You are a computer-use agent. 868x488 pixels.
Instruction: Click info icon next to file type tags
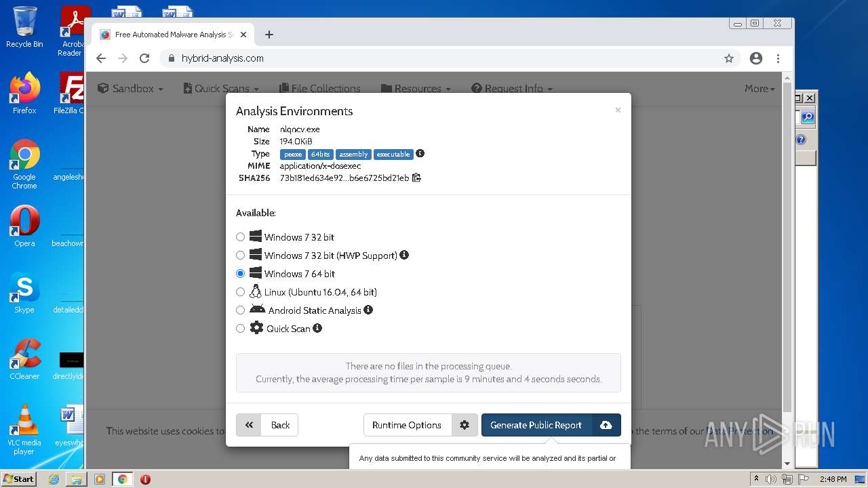420,154
